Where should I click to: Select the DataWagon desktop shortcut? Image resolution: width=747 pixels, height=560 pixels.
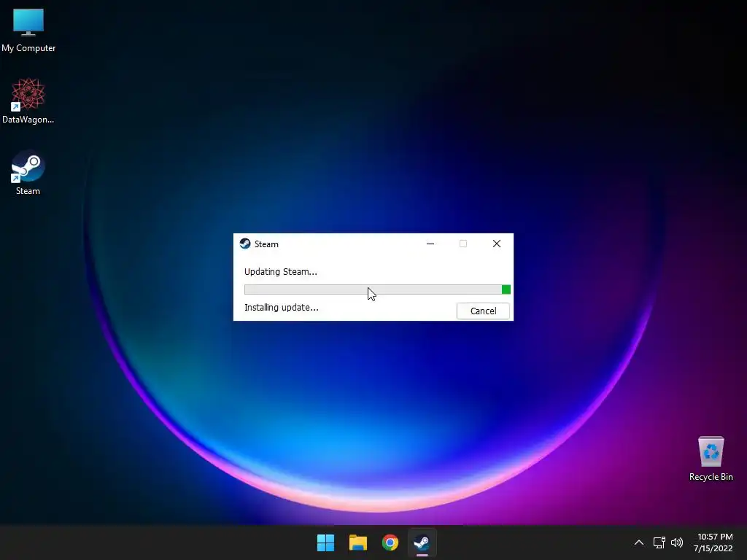click(x=28, y=101)
